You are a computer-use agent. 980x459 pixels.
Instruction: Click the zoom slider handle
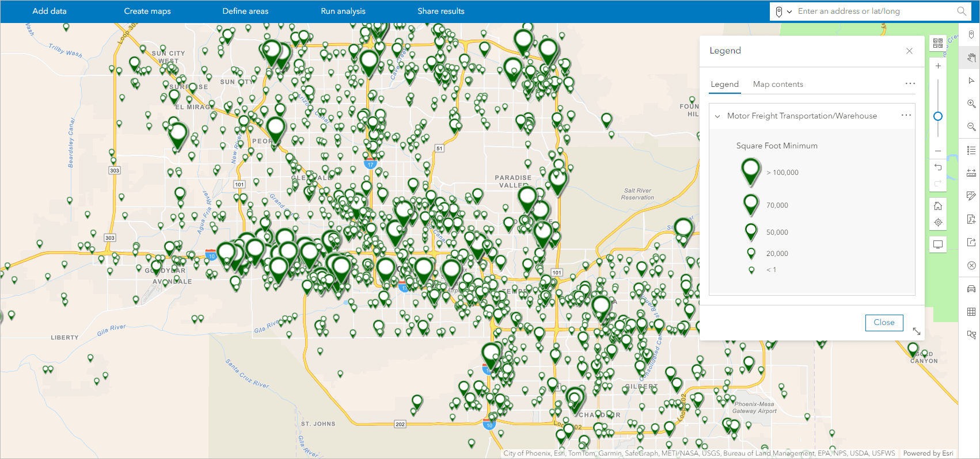point(938,116)
